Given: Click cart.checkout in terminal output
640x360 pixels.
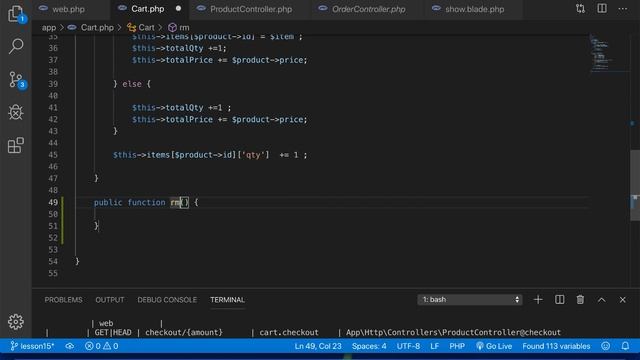Looking at the screenshot, I should [289, 332].
